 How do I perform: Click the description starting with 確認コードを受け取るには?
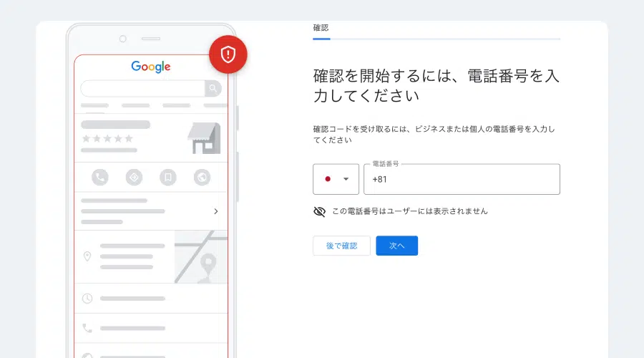(434, 135)
